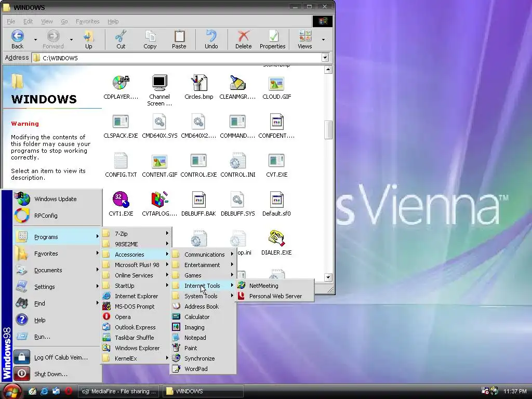Go up one folder level

[88, 39]
